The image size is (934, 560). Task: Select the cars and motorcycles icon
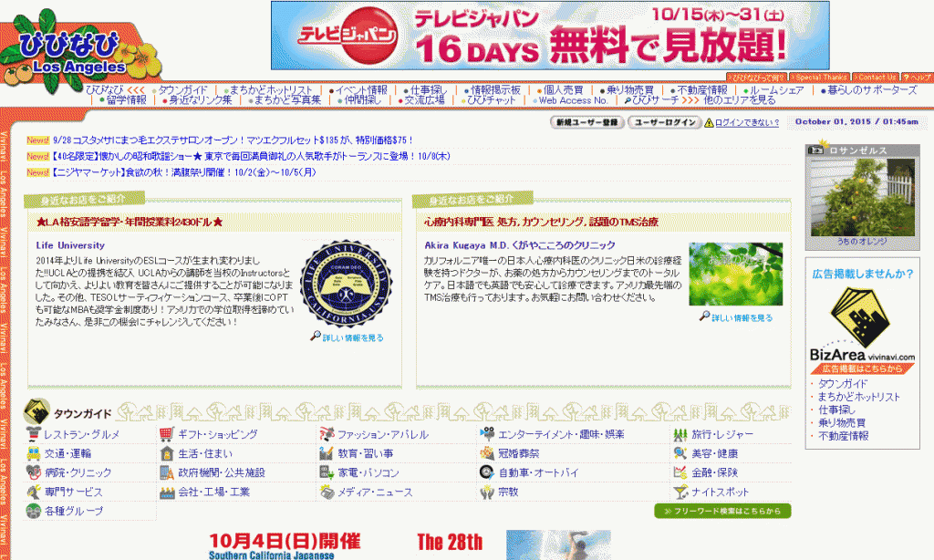(487, 472)
